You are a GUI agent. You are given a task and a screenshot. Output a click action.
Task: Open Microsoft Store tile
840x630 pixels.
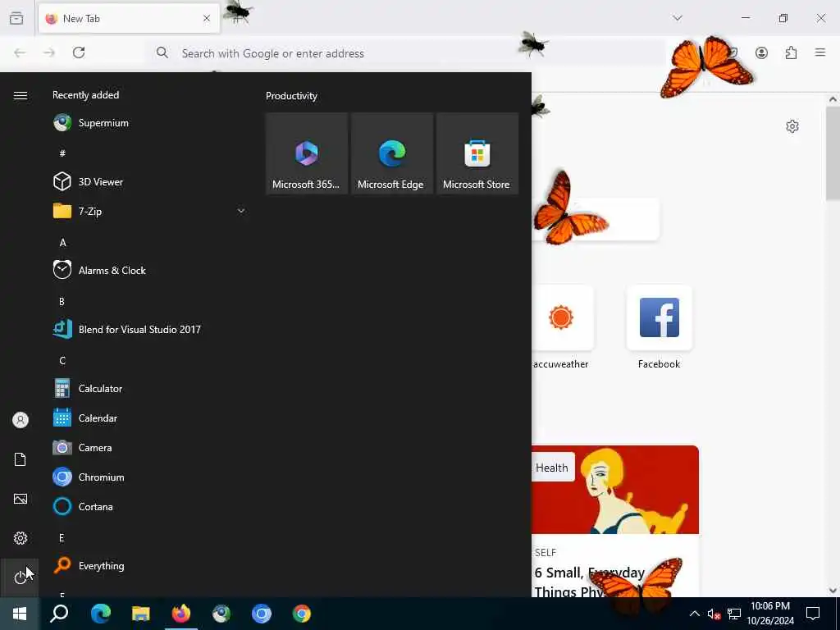477,153
